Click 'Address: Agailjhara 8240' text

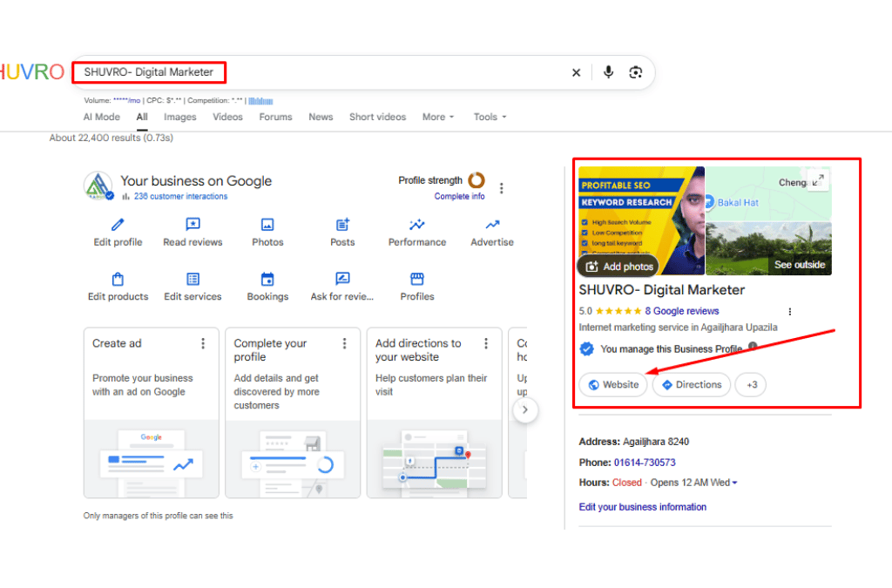pos(634,442)
